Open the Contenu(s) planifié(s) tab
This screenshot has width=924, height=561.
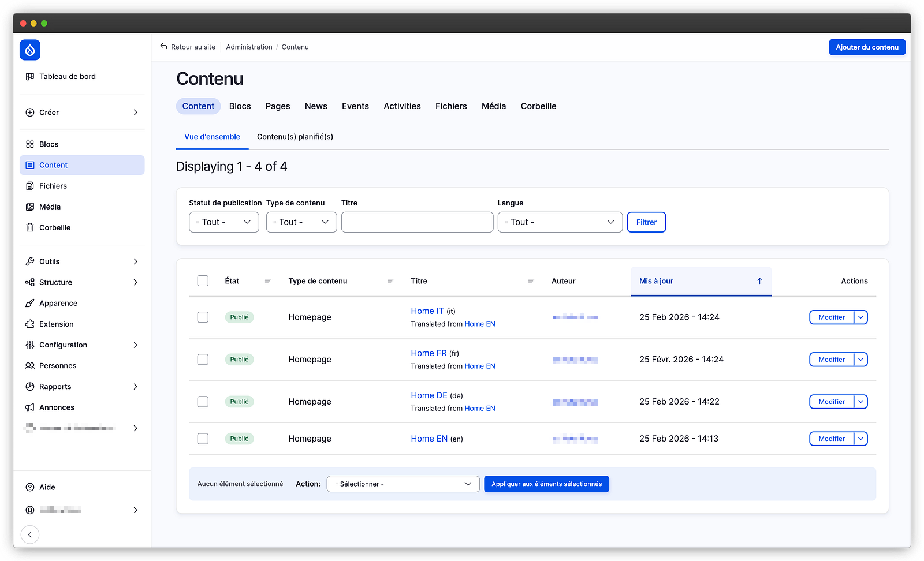295,137
